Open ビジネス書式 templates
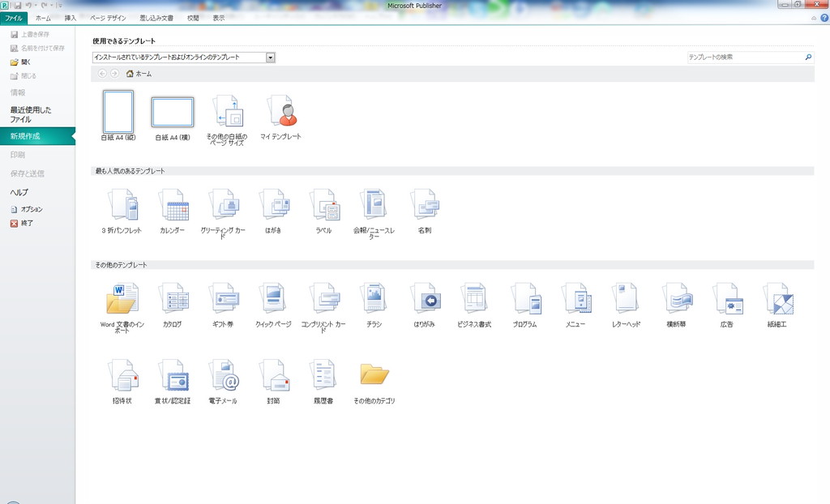Viewport: 830px width, 504px height. tap(474, 305)
